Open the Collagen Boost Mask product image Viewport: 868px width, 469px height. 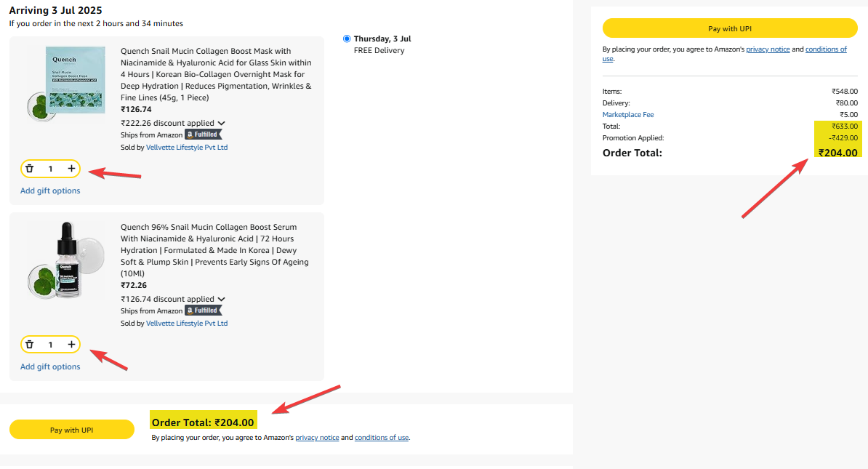(66, 84)
